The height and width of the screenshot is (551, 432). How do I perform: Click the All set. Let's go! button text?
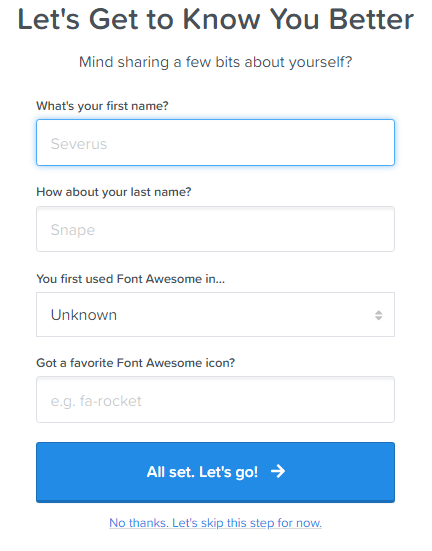[x=202, y=472]
